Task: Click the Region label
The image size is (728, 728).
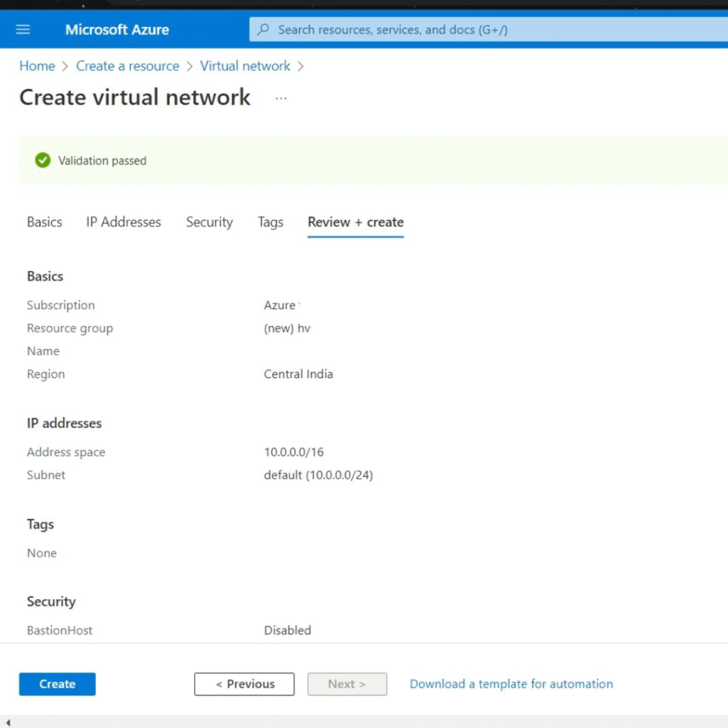Action: 46,374
